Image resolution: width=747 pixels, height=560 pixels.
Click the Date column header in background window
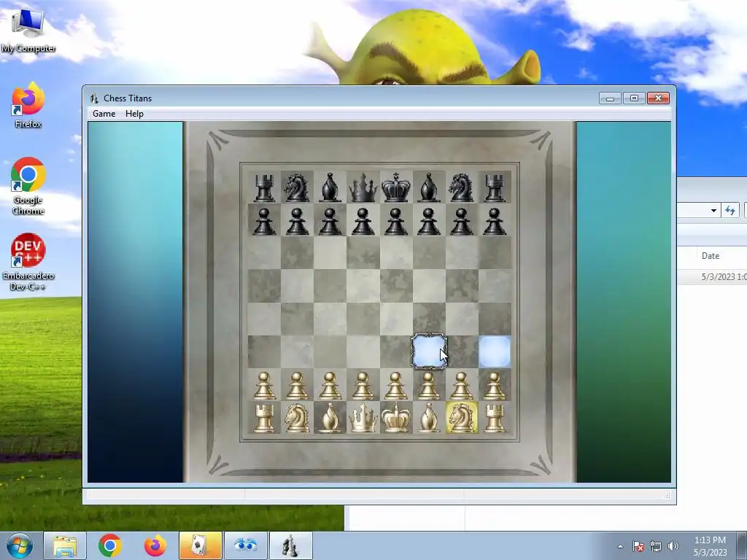point(711,256)
